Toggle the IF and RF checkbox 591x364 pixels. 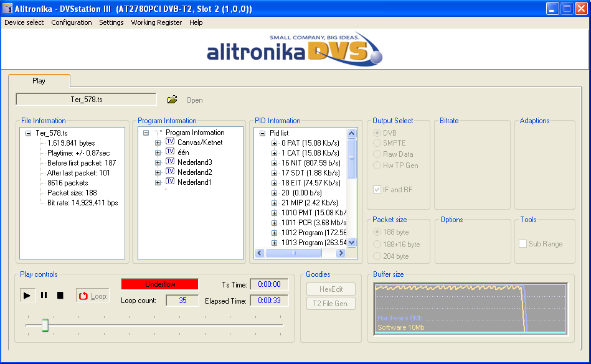377,190
